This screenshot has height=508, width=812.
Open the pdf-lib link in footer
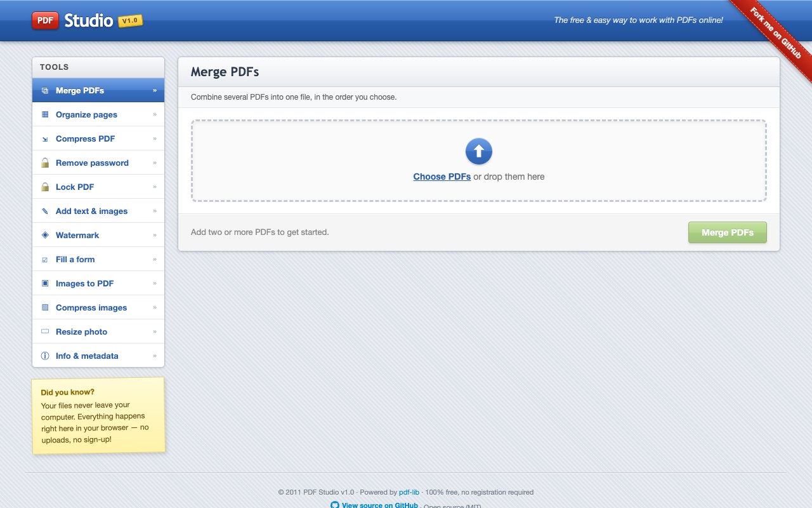(409, 492)
